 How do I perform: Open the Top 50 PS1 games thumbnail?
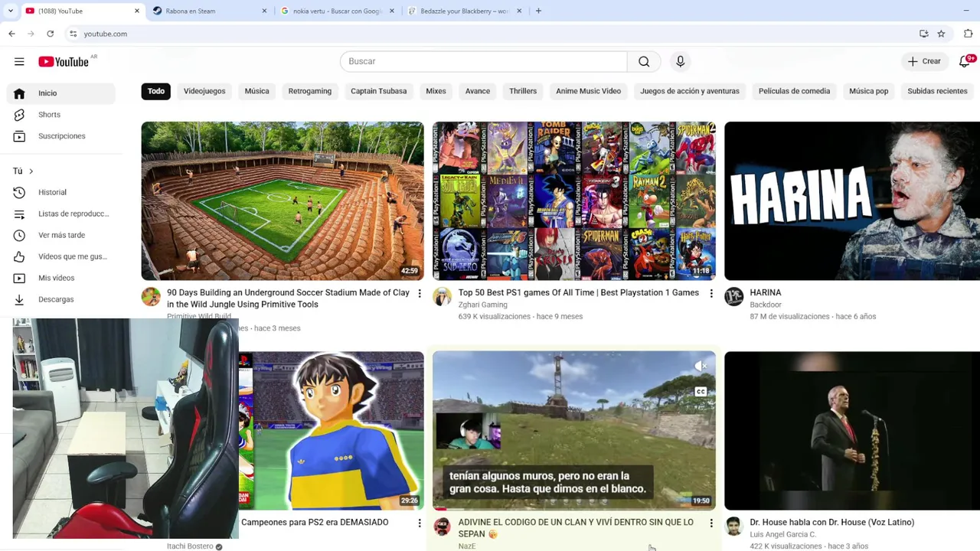click(x=574, y=201)
